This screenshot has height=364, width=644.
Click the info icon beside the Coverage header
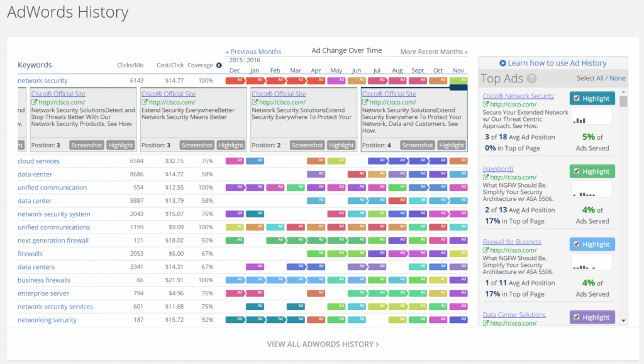(x=219, y=65)
